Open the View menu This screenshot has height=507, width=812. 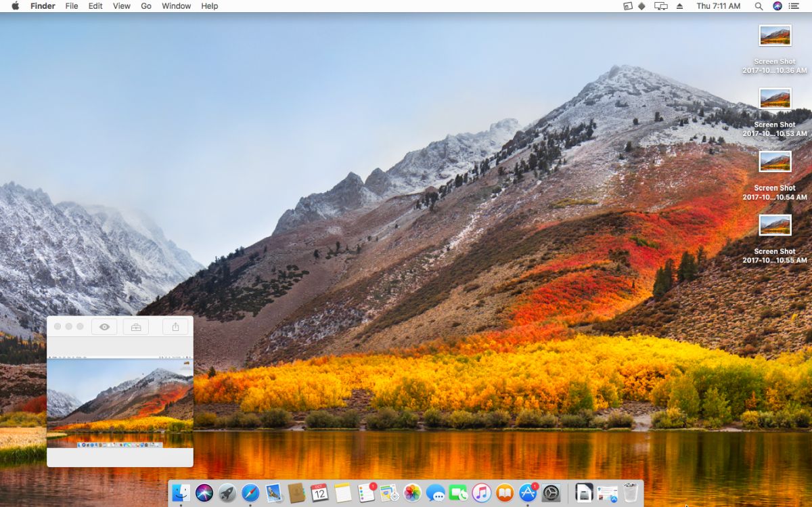pos(122,6)
